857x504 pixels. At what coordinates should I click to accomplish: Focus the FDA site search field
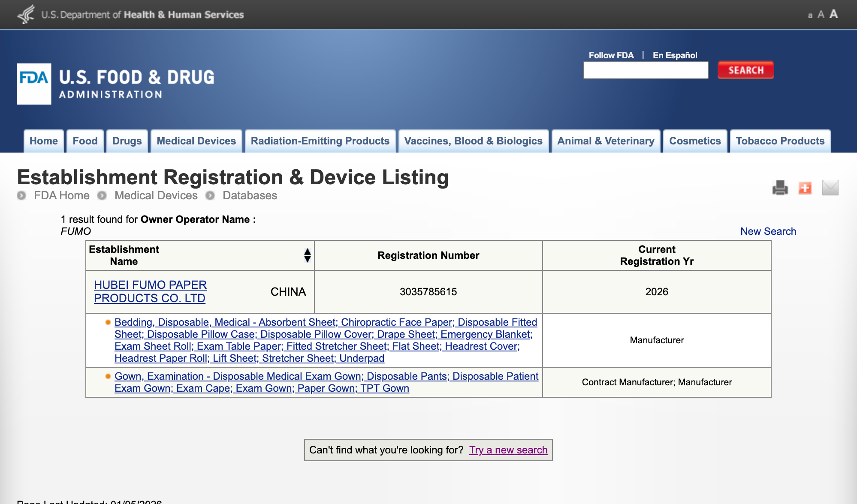pyautogui.click(x=646, y=70)
